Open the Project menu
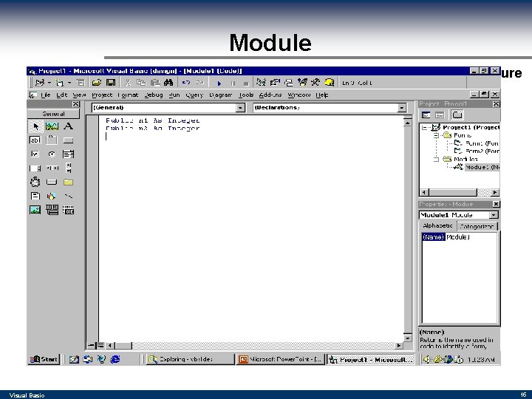The image size is (532, 399). (102, 95)
